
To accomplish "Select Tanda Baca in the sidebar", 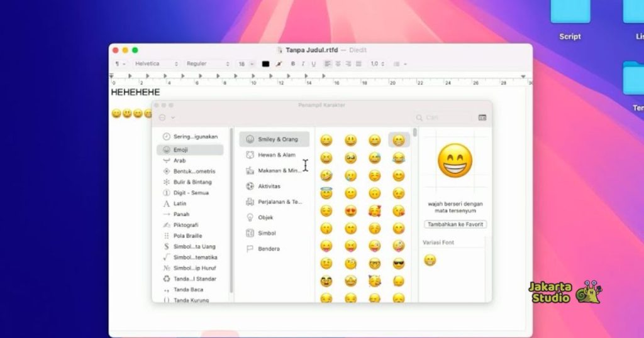I will [x=187, y=290].
